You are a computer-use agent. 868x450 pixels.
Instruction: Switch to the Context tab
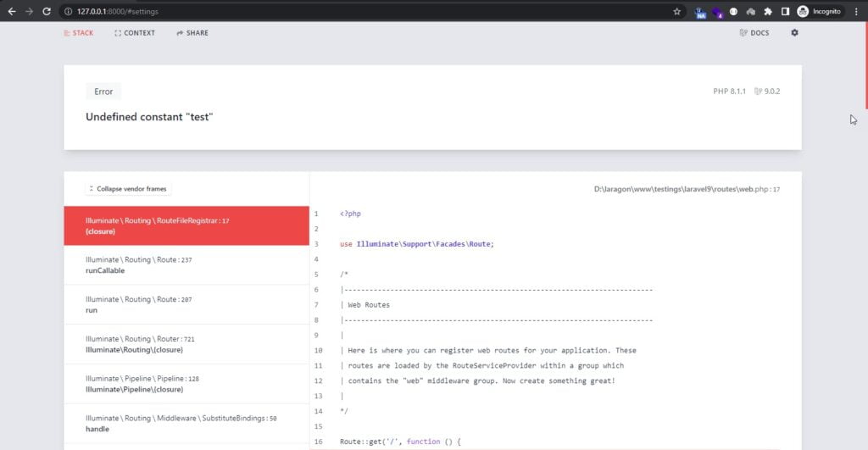pos(135,33)
